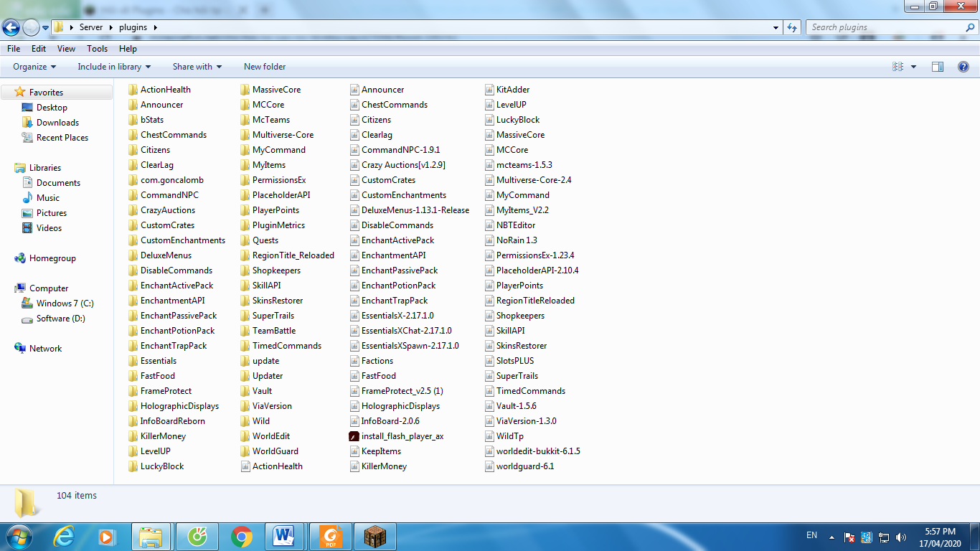Click the Forward arrow navigation button

click(31, 28)
